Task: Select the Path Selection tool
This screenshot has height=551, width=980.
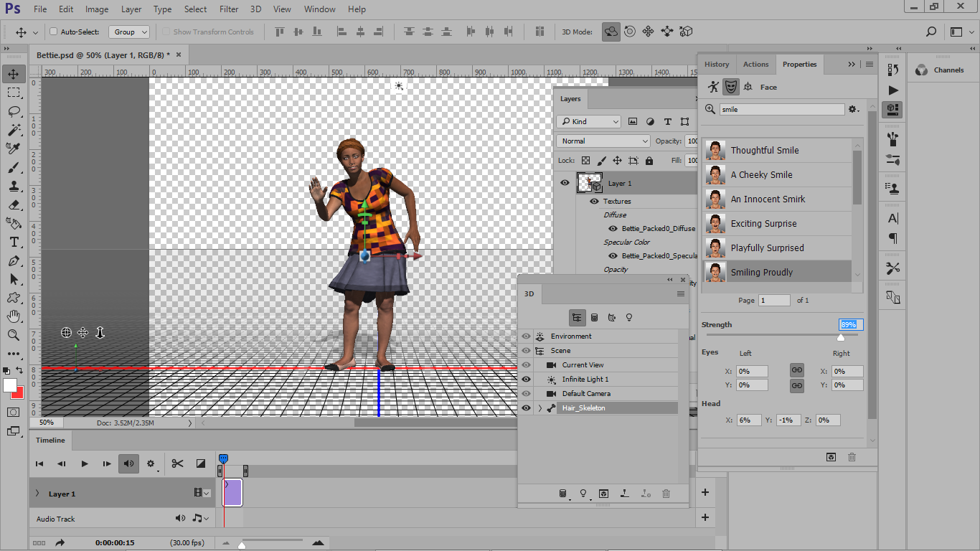Action: point(14,279)
